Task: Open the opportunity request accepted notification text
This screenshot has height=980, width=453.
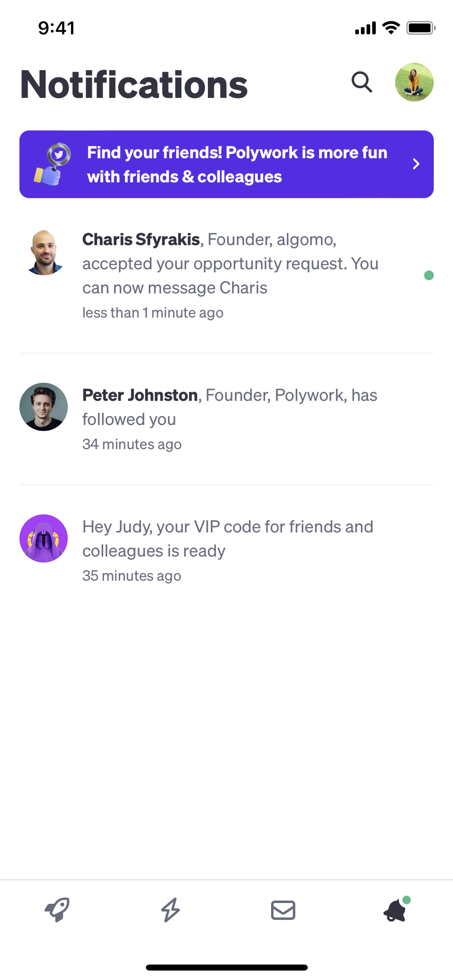Action: 230,264
